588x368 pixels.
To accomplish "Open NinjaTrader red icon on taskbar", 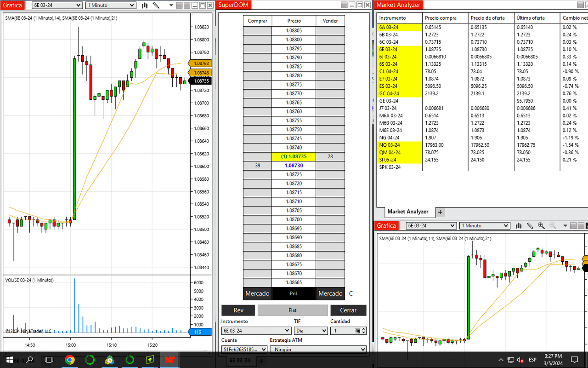I will (x=170, y=359).
